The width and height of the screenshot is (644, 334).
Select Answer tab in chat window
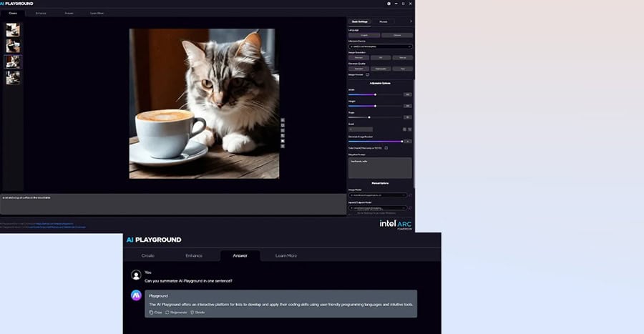pos(240,255)
